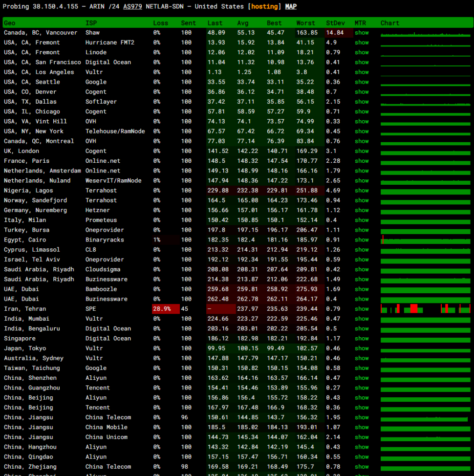Click show in the Taiwan, Taichung row

click(362, 368)
